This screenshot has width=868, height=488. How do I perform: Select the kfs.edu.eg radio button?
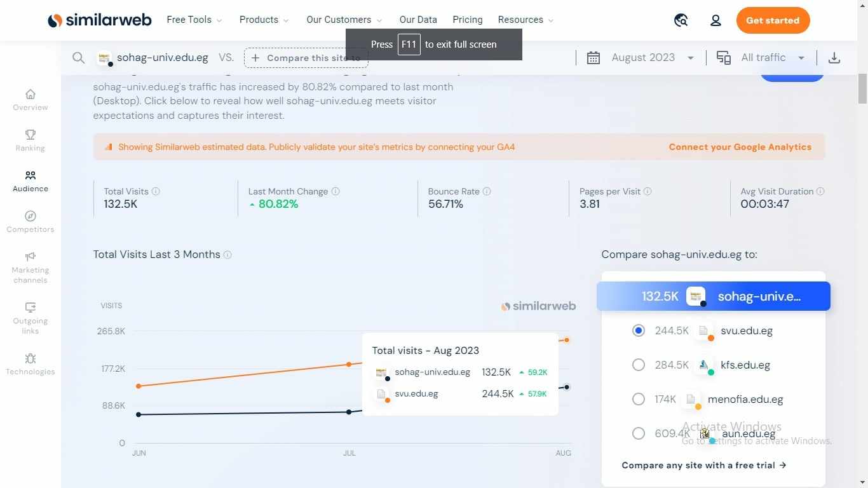tap(639, 365)
